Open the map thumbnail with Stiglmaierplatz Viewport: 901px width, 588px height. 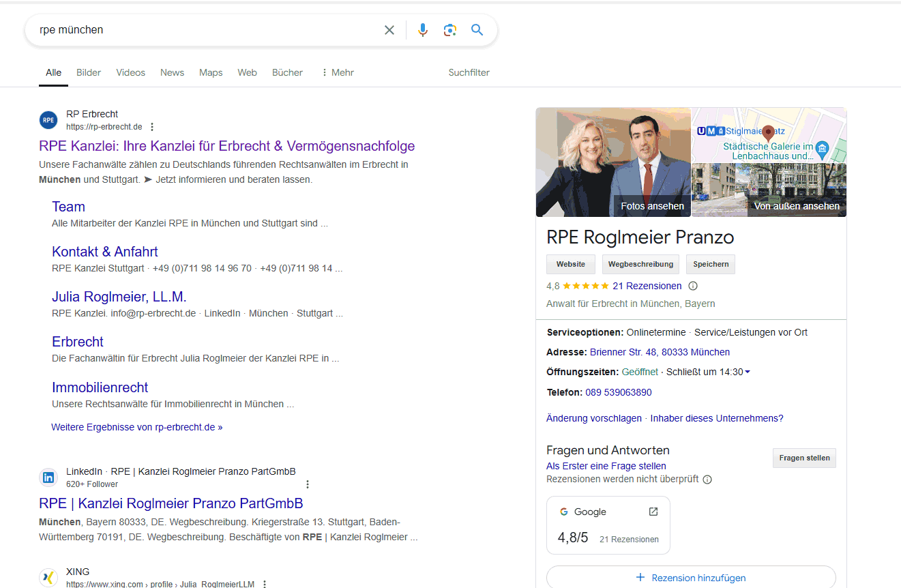point(769,135)
